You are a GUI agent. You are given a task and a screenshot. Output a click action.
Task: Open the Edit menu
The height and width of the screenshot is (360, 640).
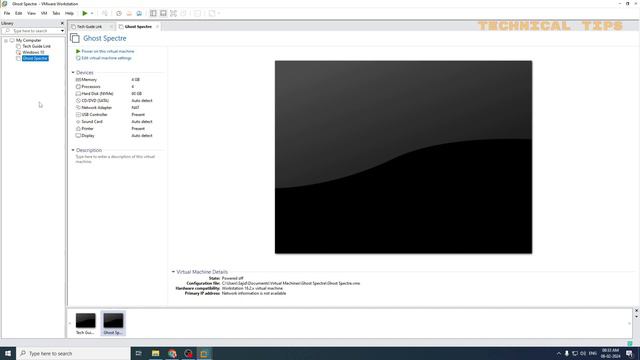coord(19,13)
